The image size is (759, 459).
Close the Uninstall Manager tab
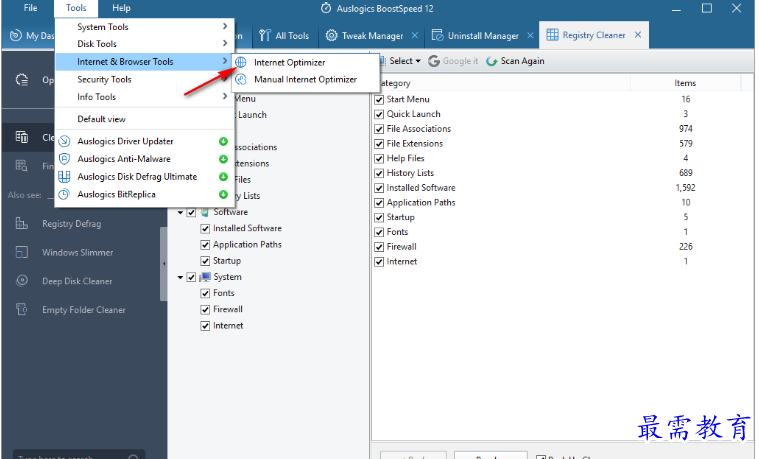531,35
